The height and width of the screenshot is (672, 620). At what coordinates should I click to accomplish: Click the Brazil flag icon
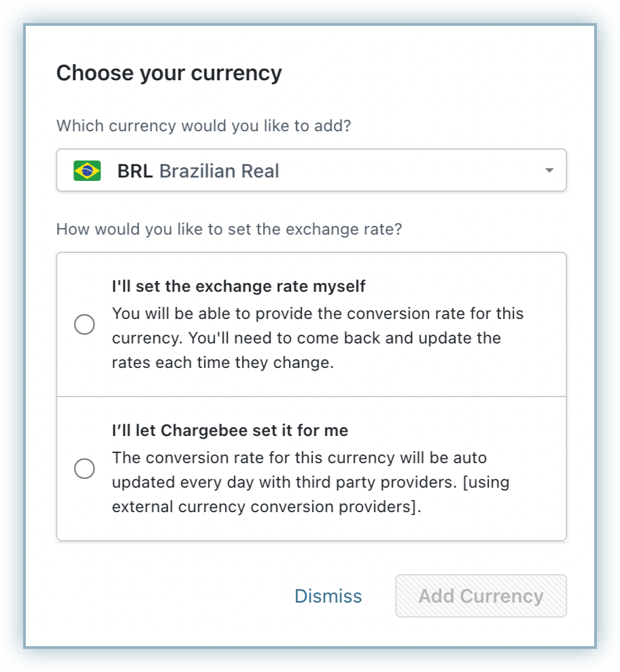coord(87,171)
